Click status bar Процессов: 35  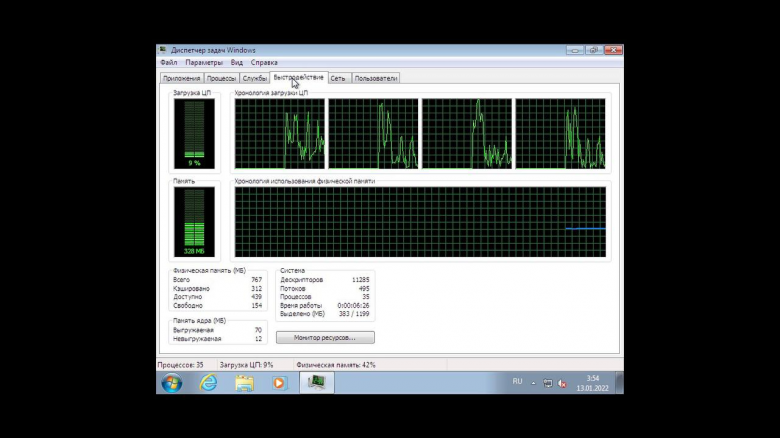[180, 365]
